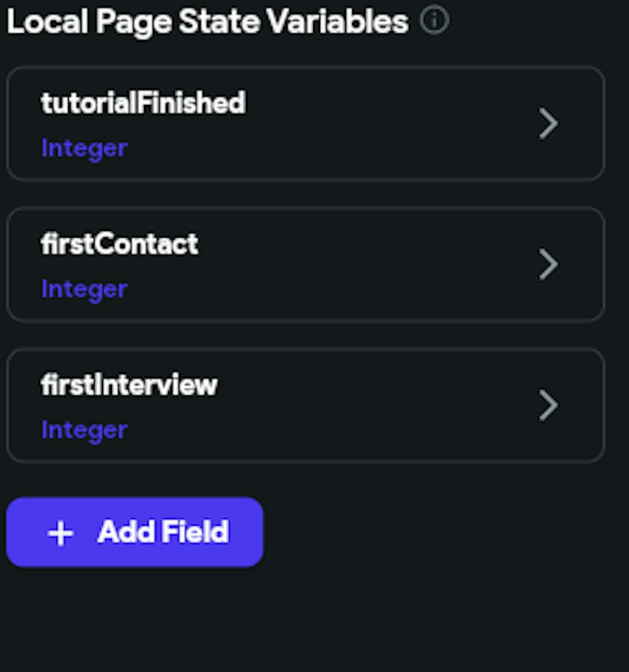
Task: Expand the tutorialFinished variable chevron
Action: tap(548, 123)
